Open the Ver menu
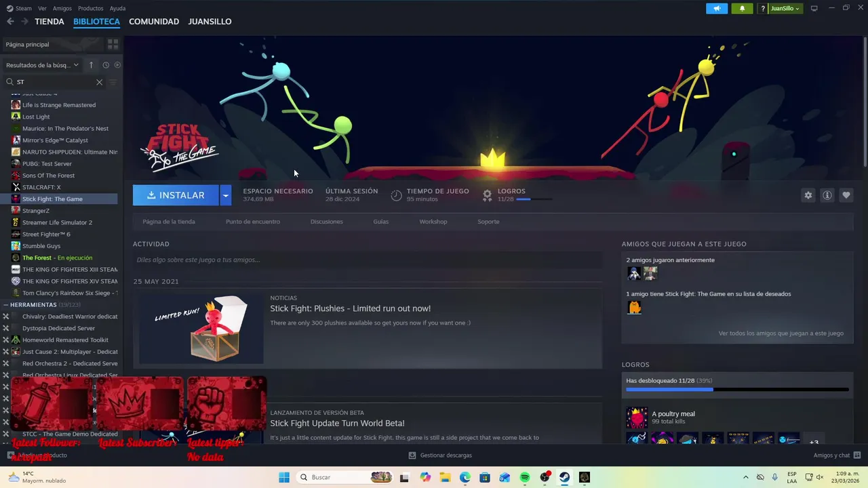Image resolution: width=868 pixels, height=488 pixels. [x=42, y=8]
